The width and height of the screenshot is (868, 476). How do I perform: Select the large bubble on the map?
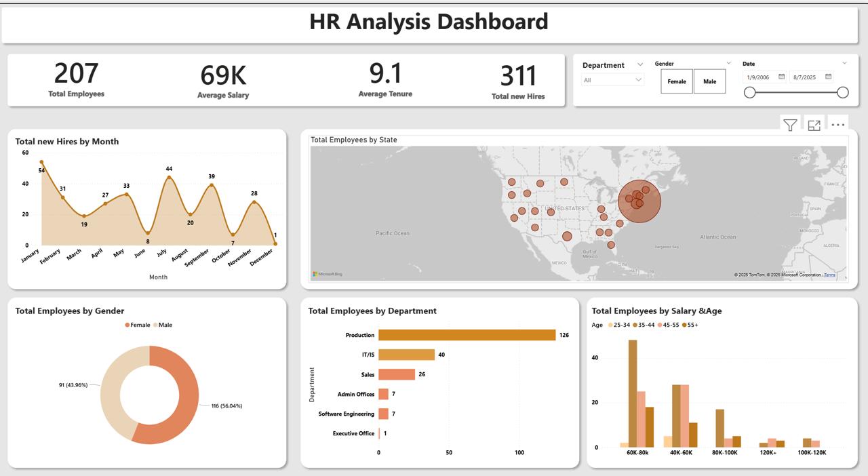pos(639,201)
